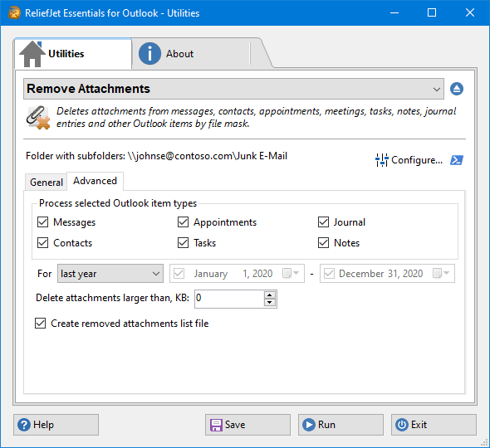Disable the Notes item type
The height and width of the screenshot is (448, 490).
click(323, 243)
